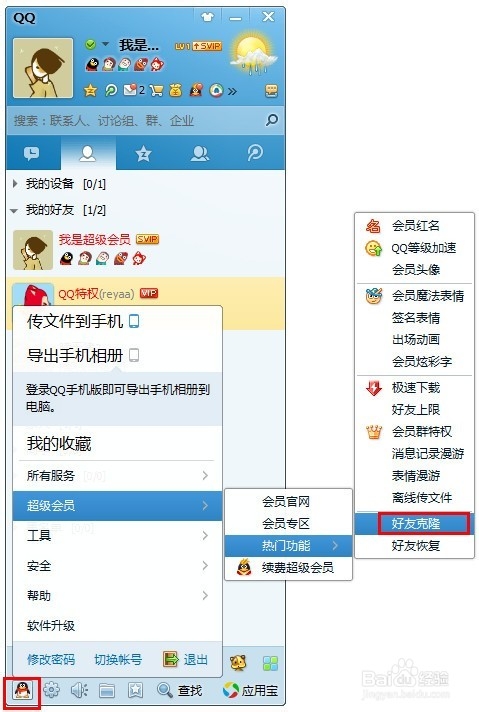The height and width of the screenshot is (712, 479).
Task: Open the 应用宝 app store
Action: click(250, 691)
